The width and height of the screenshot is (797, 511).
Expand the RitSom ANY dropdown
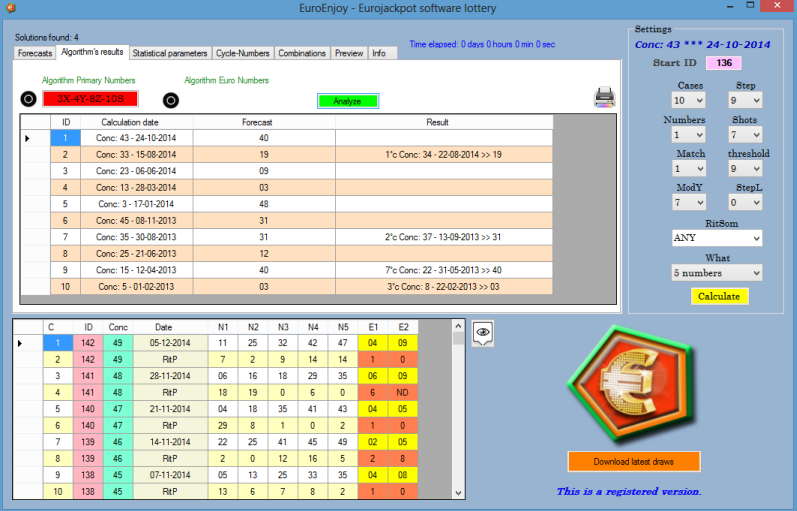coord(717,237)
